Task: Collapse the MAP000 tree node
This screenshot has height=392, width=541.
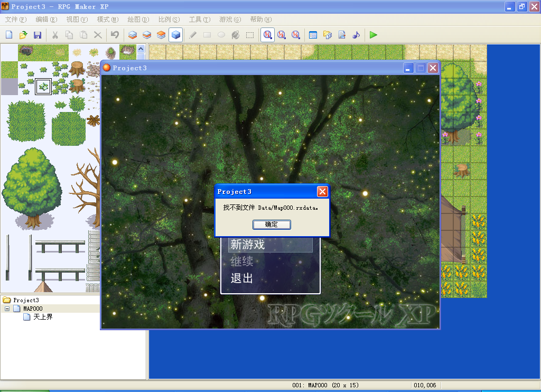Action: pyautogui.click(x=7, y=309)
